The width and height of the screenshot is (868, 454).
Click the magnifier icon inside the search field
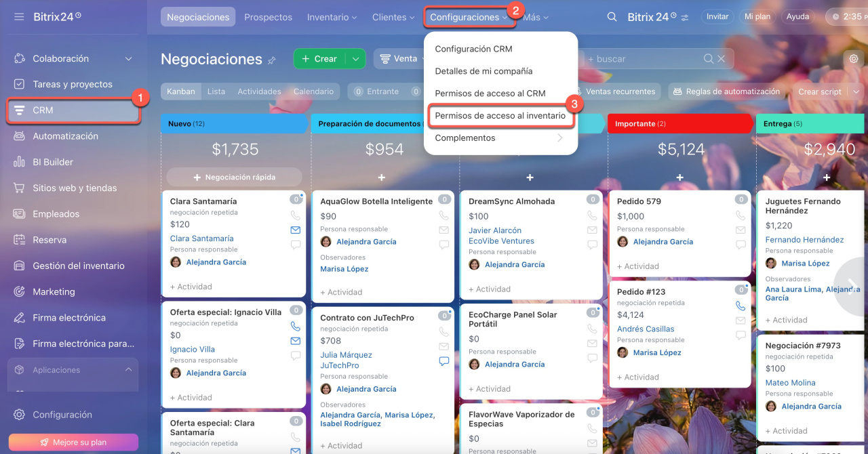point(709,59)
